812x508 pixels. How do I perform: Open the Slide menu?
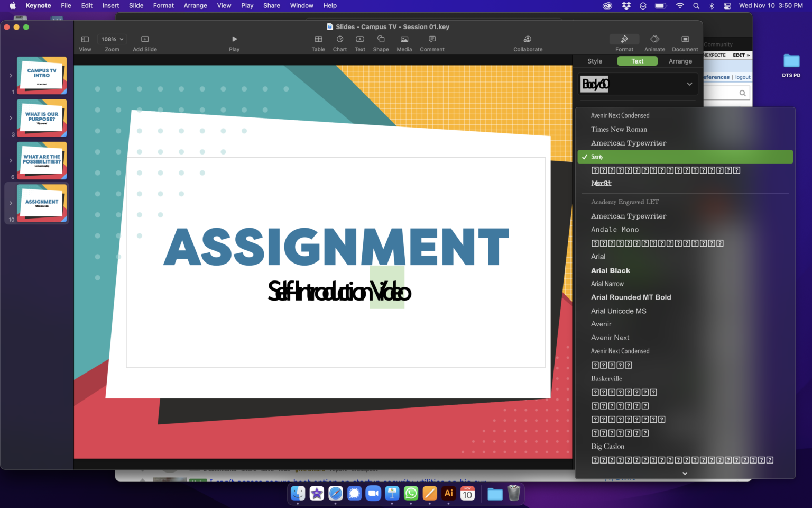point(136,6)
